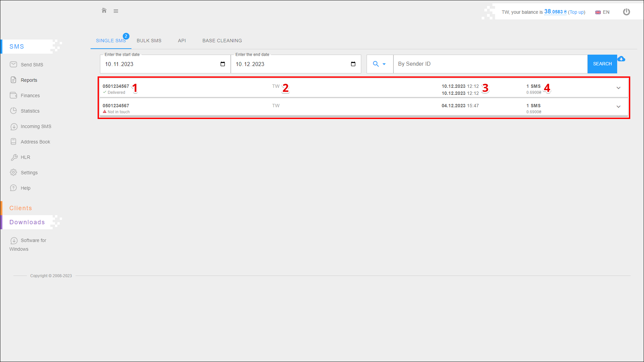The width and height of the screenshot is (644, 362).
Task: Click the power logout icon
Action: click(x=626, y=12)
